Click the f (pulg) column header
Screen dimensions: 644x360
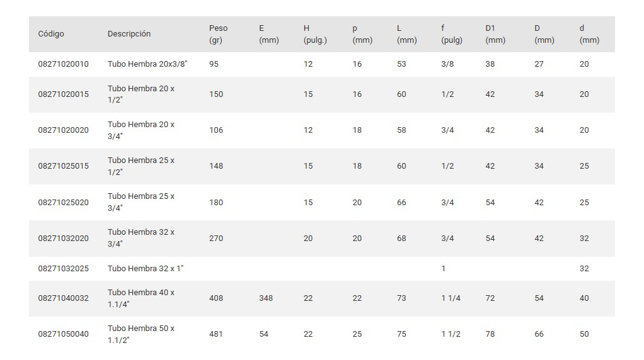click(x=452, y=34)
